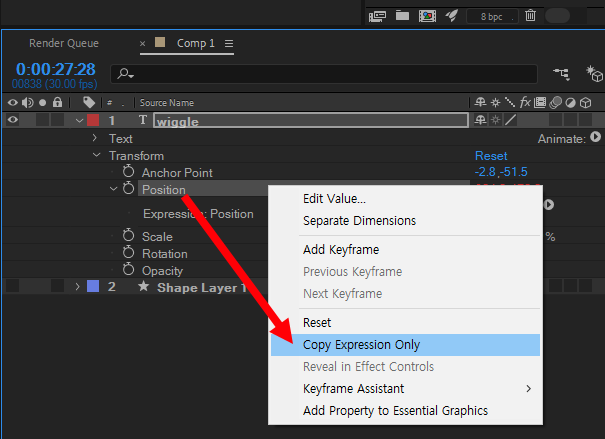Image resolution: width=605 pixels, height=439 pixels.
Task: Click the solo column header dot
Action: pos(42,103)
